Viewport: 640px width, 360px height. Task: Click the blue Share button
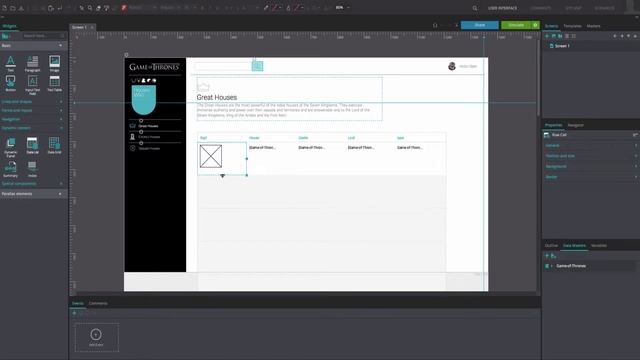pyautogui.click(x=480, y=25)
